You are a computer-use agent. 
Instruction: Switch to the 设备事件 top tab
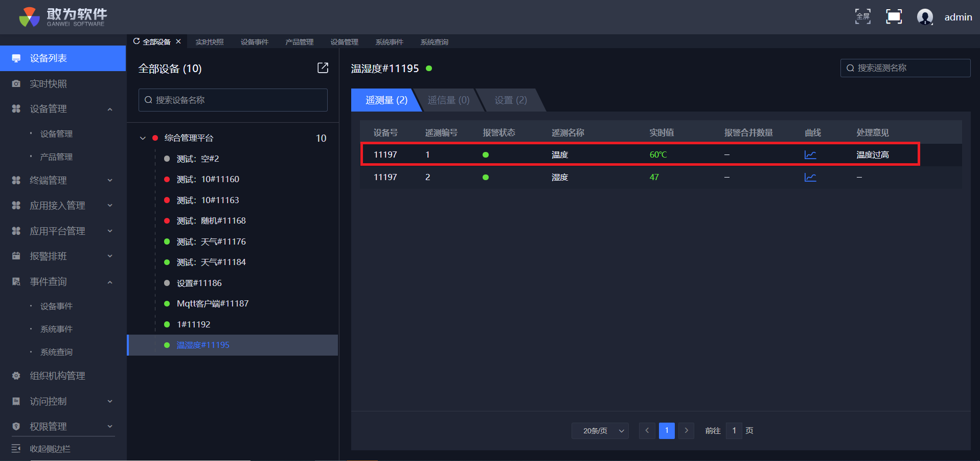click(255, 42)
